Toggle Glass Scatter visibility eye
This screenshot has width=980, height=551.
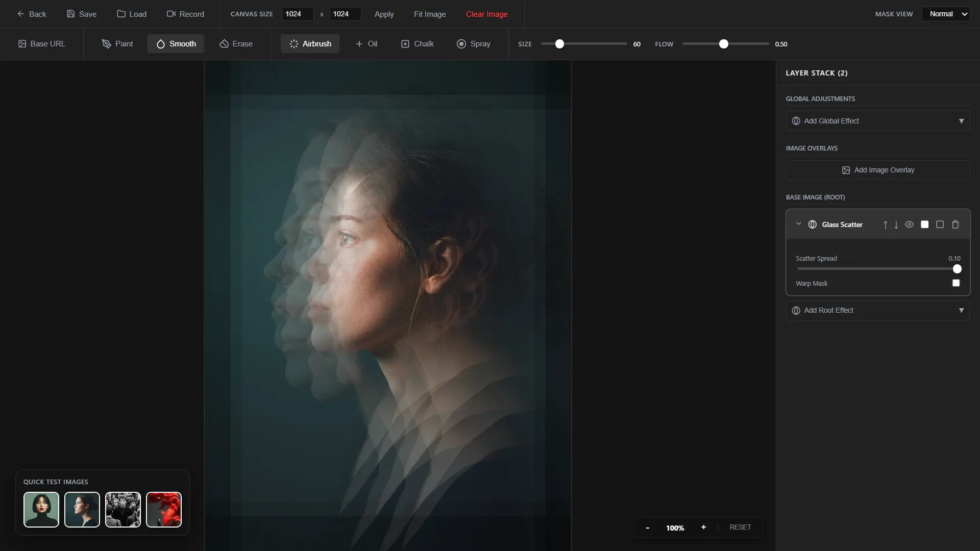point(909,224)
